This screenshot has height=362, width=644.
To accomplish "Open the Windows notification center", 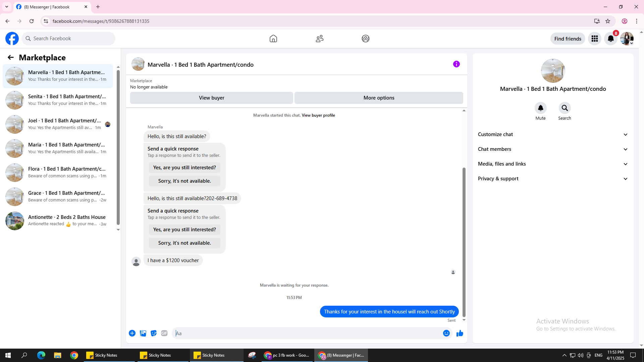I will pyautogui.click(x=633, y=355).
